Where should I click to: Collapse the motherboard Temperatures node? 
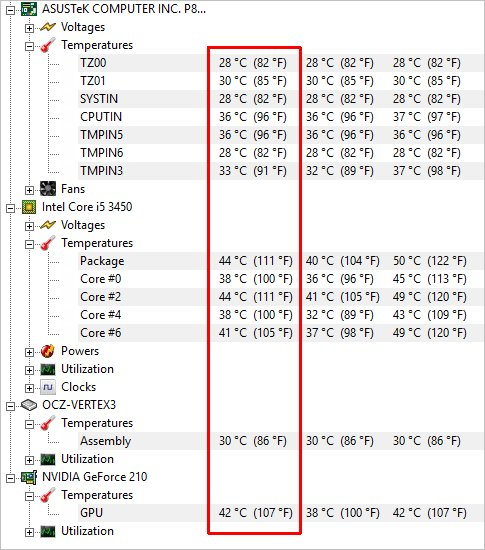click(29, 46)
